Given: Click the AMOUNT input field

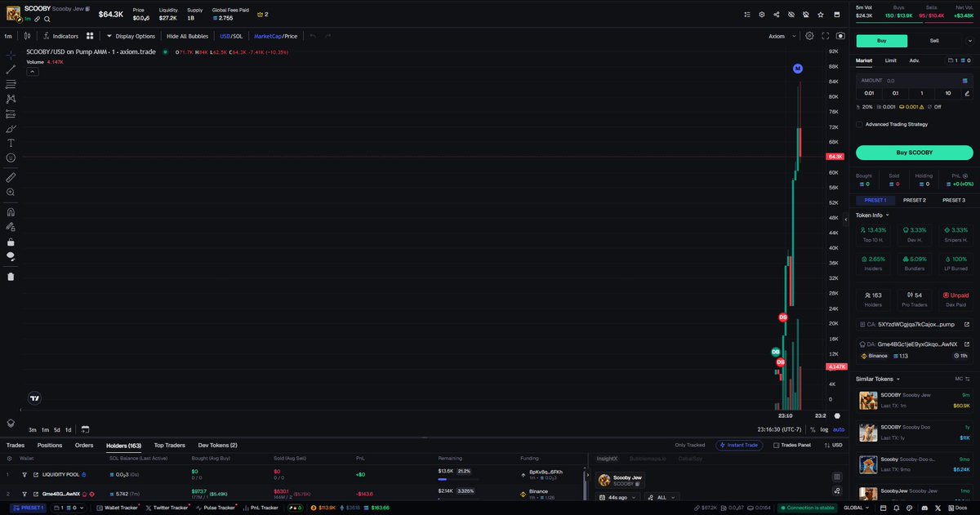Looking at the screenshot, I should [906, 80].
